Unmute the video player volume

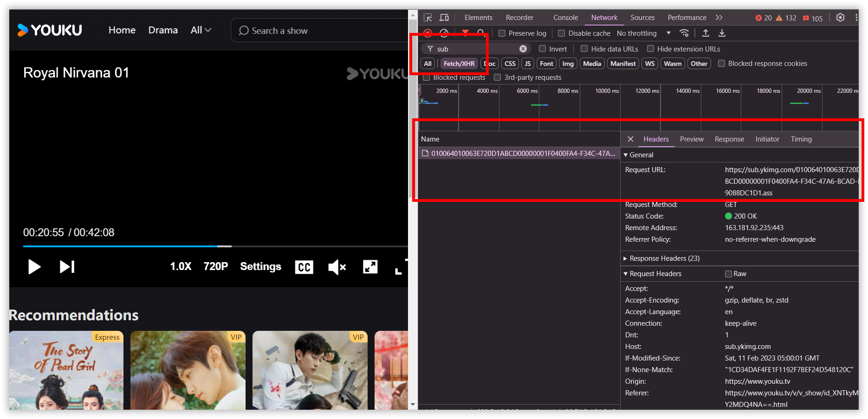tap(337, 267)
